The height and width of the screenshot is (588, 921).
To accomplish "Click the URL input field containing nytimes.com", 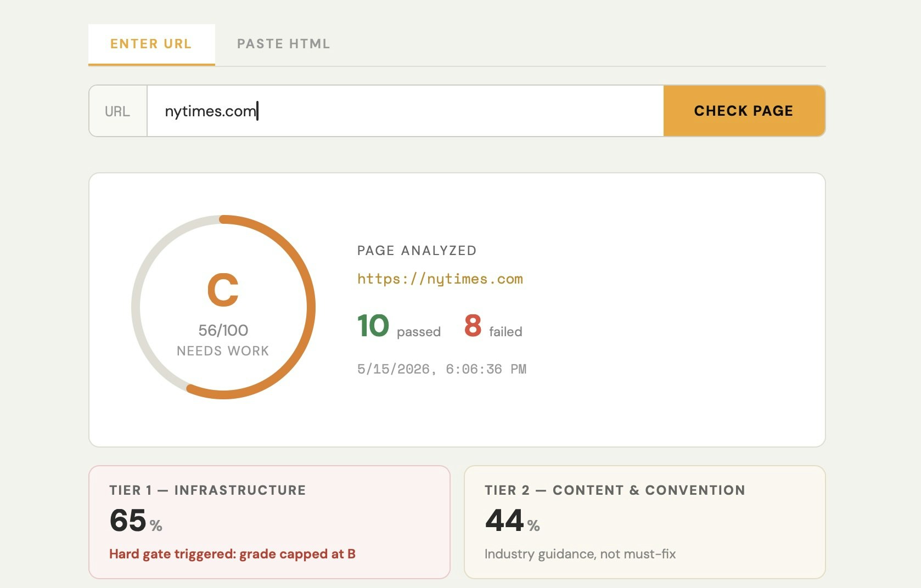I will click(405, 111).
